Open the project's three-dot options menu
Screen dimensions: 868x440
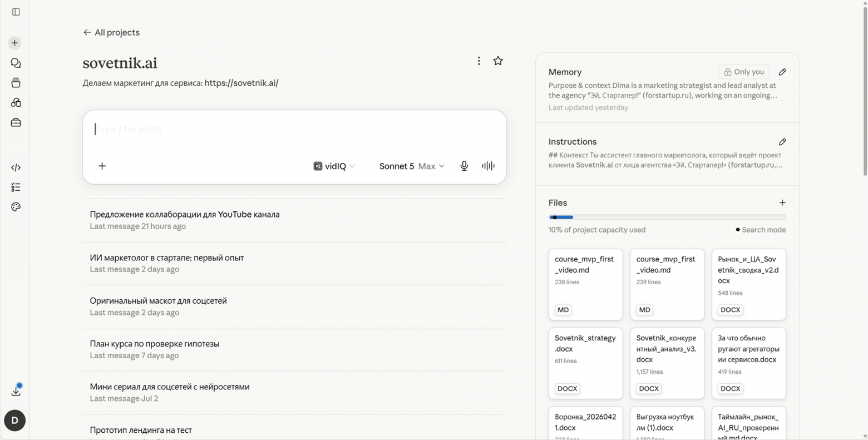pos(479,61)
